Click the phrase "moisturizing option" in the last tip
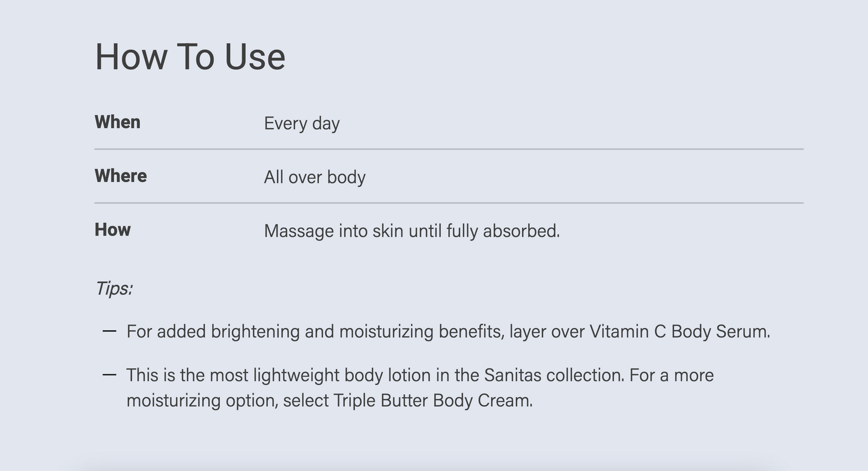This screenshot has width=868, height=471. tap(202, 400)
